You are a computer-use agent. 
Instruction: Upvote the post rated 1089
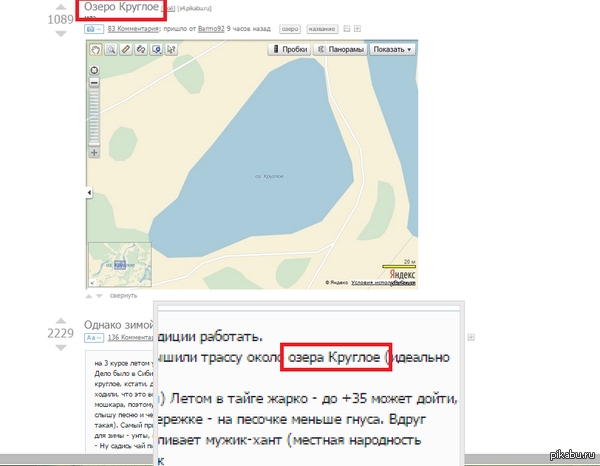coord(61,7)
